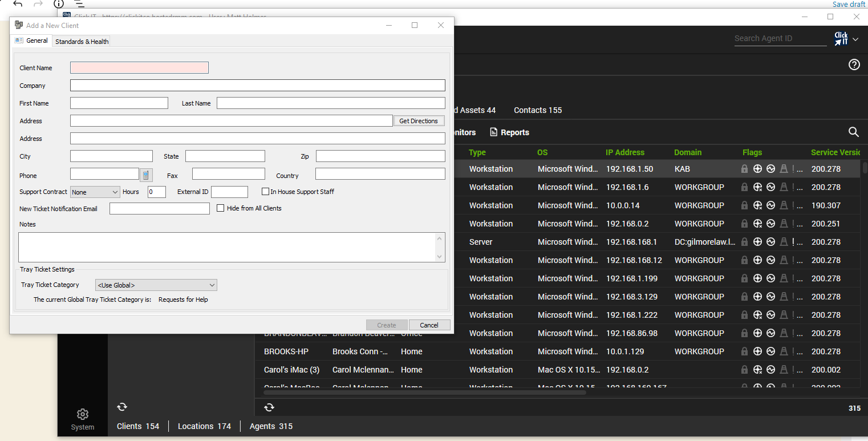Click the Clients 154 status entry
The height and width of the screenshot is (441, 868).
point(138,426)
